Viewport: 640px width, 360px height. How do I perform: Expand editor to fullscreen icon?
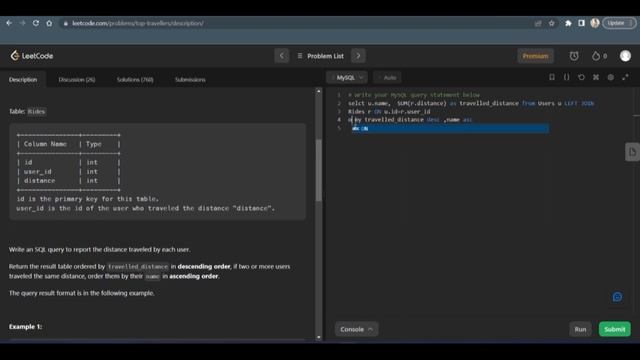pos(625,77)
